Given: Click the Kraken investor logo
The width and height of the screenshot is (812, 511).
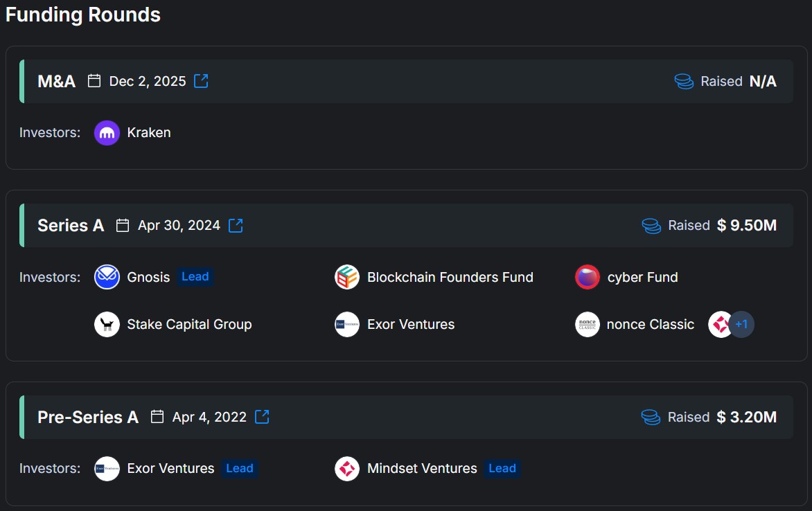Looking at the screenshot, I should [107, 133].
